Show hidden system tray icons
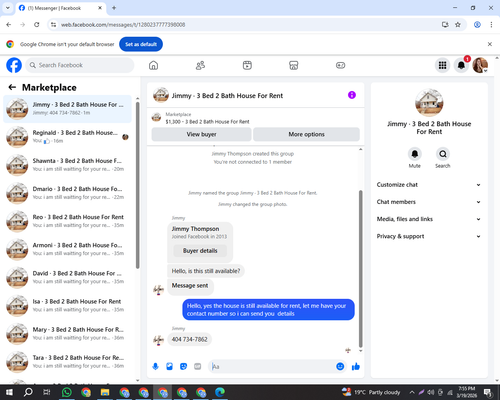This screenshot has height=400, width=500. (x=412, y=392)
